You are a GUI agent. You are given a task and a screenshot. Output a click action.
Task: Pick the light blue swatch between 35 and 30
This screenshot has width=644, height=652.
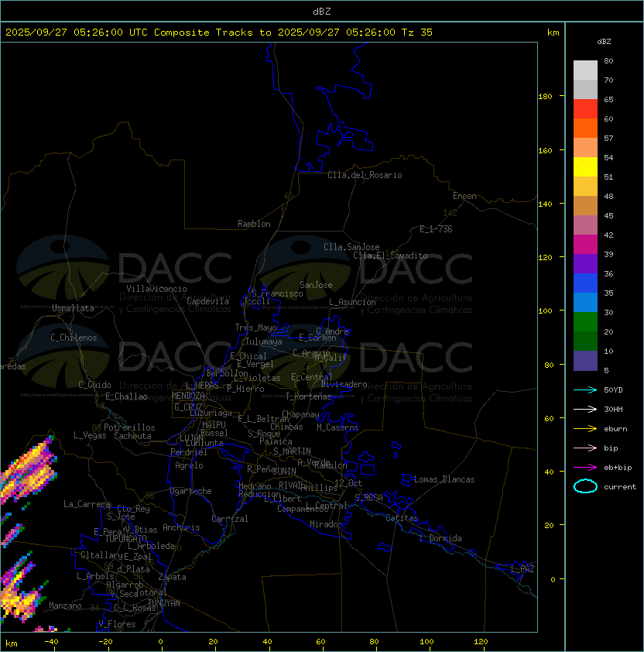[585, 302]
